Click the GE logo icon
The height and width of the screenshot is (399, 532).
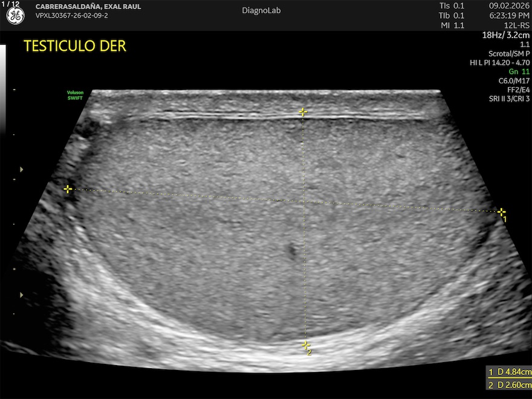click(x=15, y=16)
